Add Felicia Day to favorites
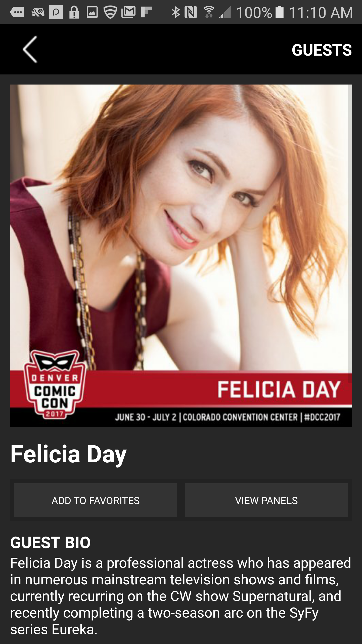This screenshot has width=362, height=644. pyautogui.click(x=96, y=500)
